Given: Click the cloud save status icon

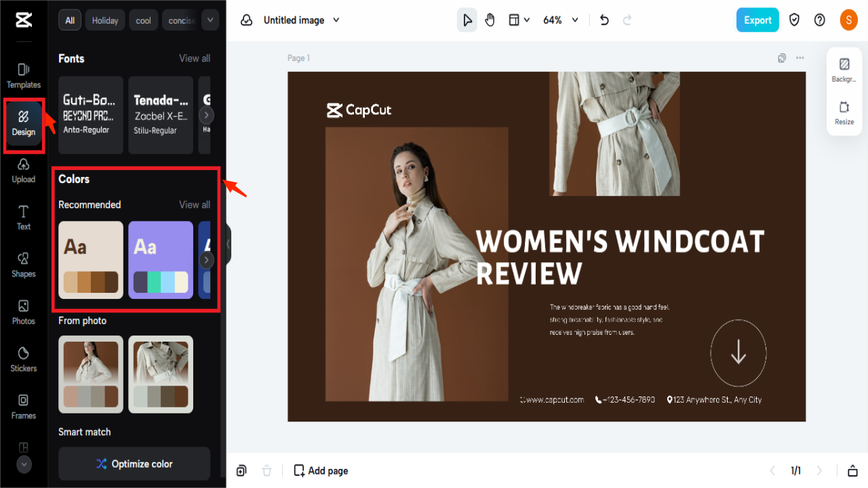Looking at the screenshot, I should click(x=247, y=20).
